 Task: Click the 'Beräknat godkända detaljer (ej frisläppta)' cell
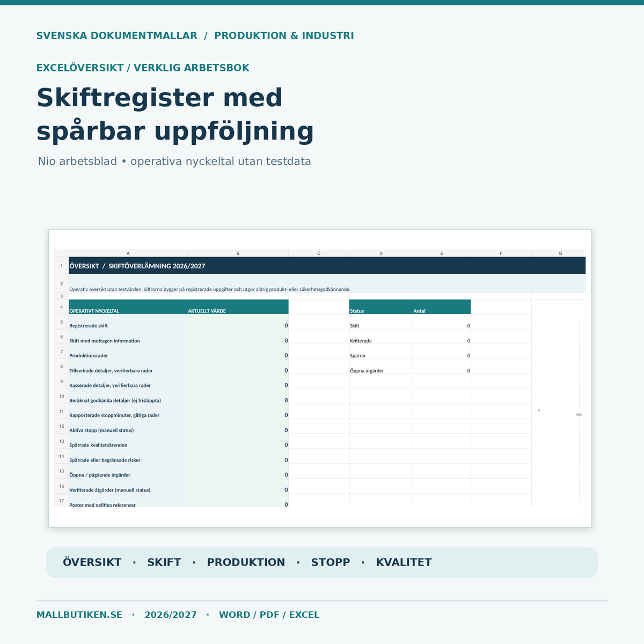(128, 397)
